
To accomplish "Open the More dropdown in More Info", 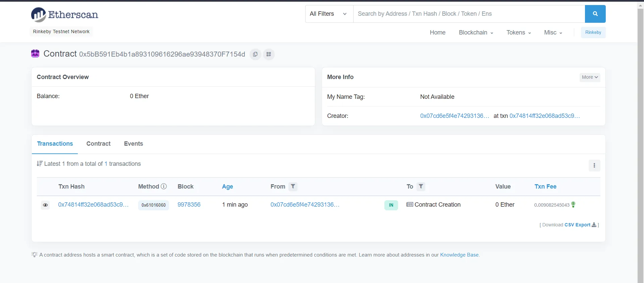I will pos(590,77).
